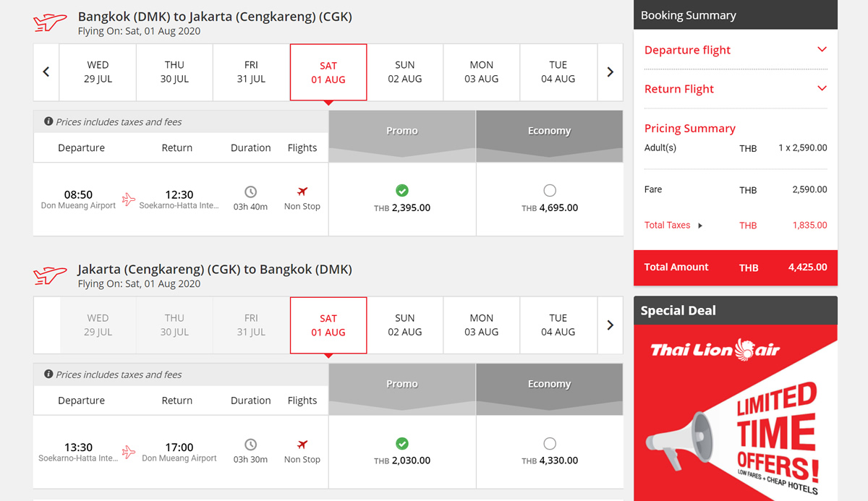Select the Promo fare THB 2,395.00 option
This screenshot has width=868, height=501.
402,191
